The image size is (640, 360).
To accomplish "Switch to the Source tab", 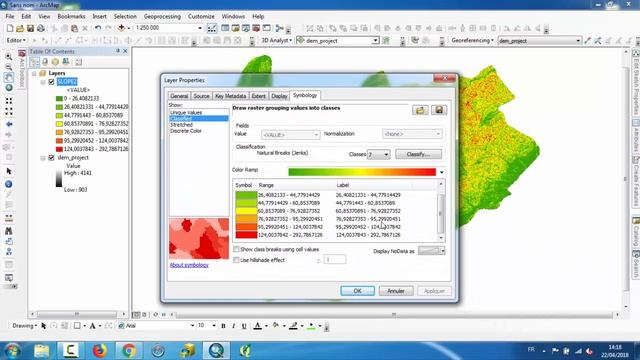I will [201, 96].
